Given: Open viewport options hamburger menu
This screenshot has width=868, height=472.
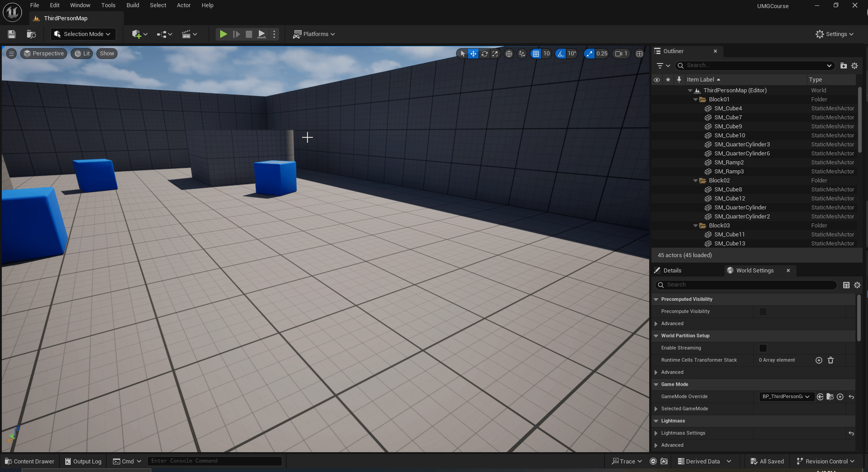Looking at the screenshot, I should point(12,54).
